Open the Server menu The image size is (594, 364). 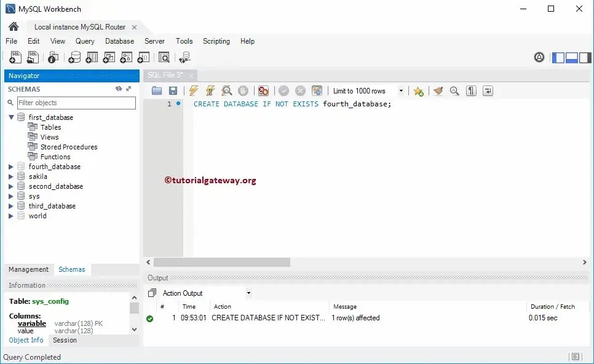(x=154, y=41)
